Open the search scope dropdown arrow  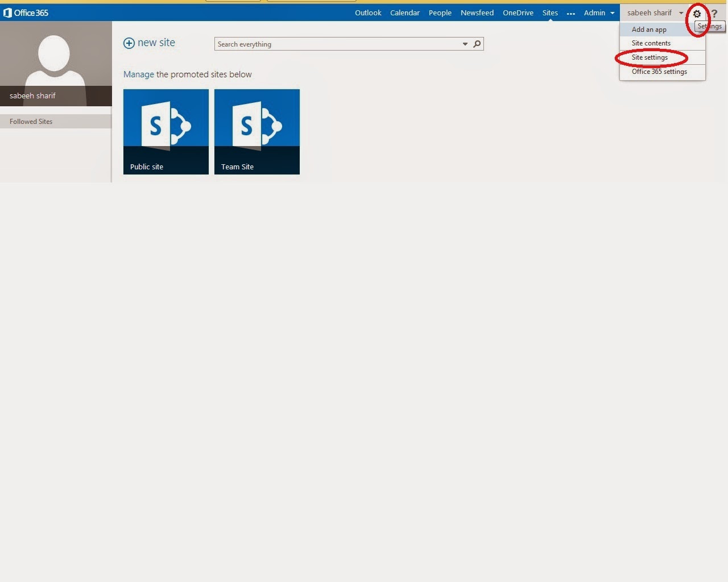coord(465,44)
